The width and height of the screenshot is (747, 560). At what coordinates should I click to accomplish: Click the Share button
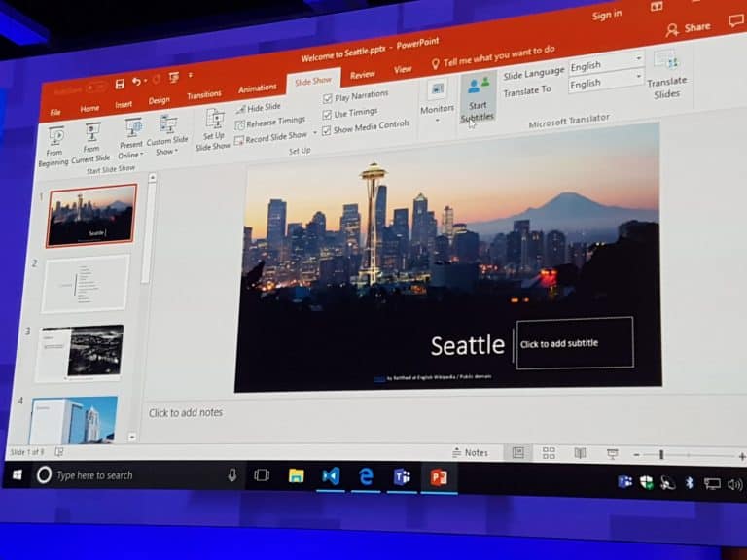(688, 28)
